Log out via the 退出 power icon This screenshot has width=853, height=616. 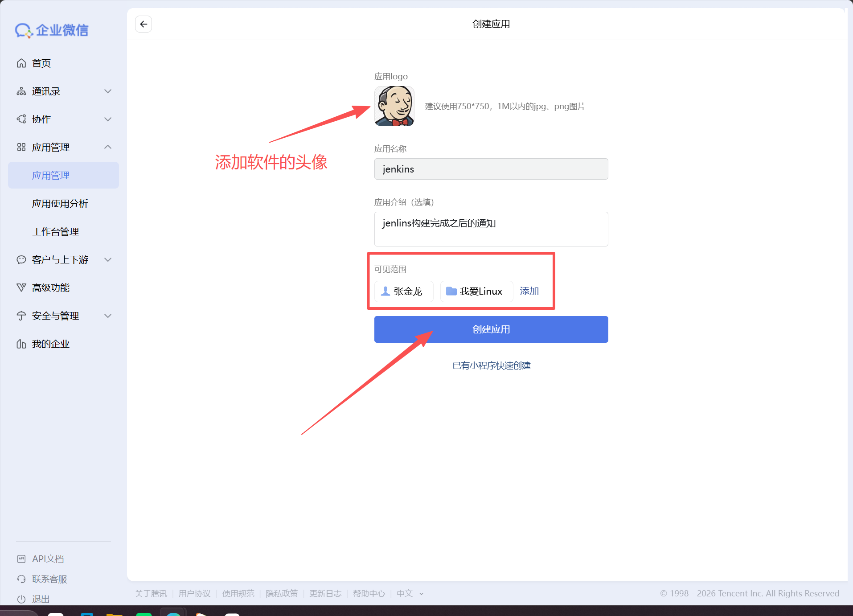[x=21, y=599]
